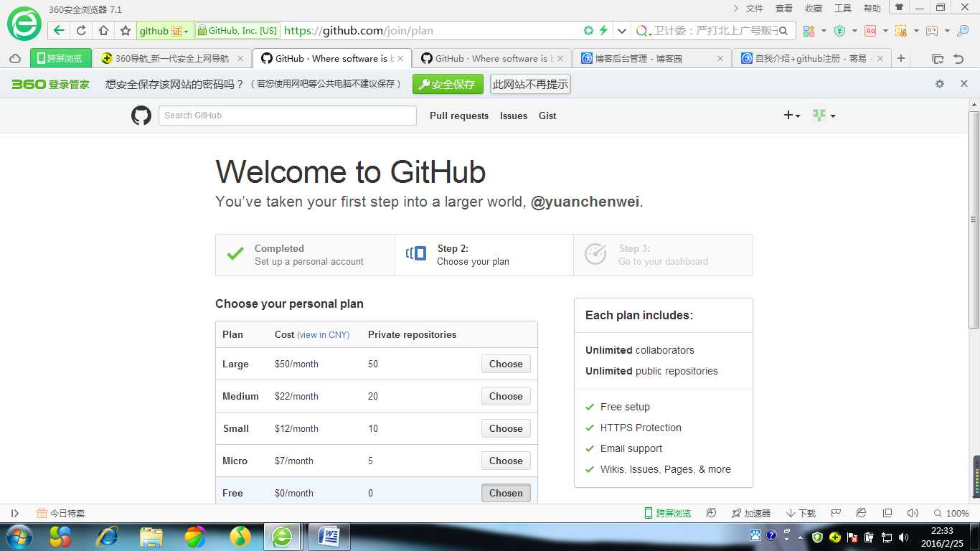980x551 pixels.
Task: Open the 收藏 menu
Action: point(814,9)
